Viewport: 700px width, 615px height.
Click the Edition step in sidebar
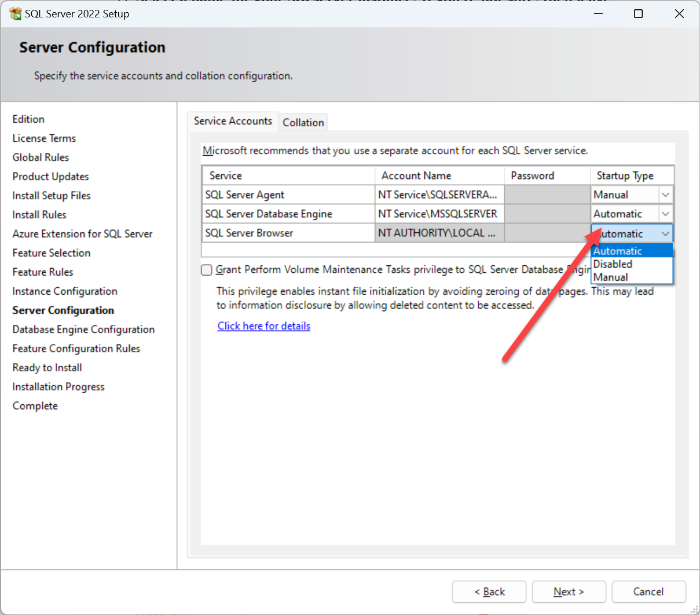pos(28,119)
